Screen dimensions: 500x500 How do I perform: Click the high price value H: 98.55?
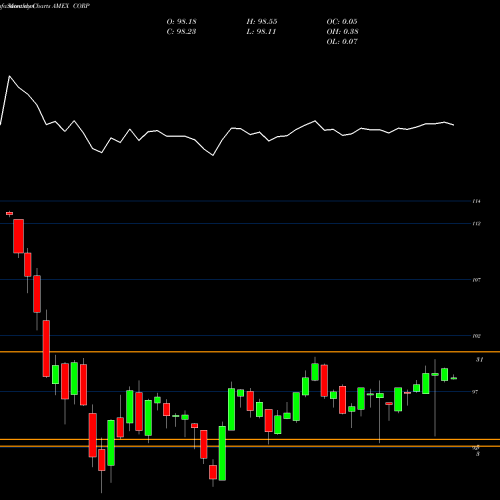pyautogui.click(x=262, y=22)
